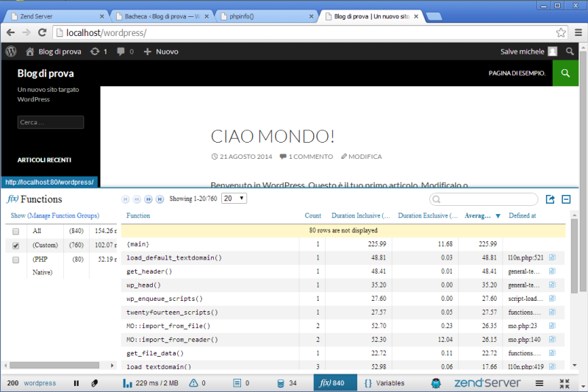Open source file for wp_enqueue_scripts()
This screenshot has width=588, height=392.
point(552,299)
